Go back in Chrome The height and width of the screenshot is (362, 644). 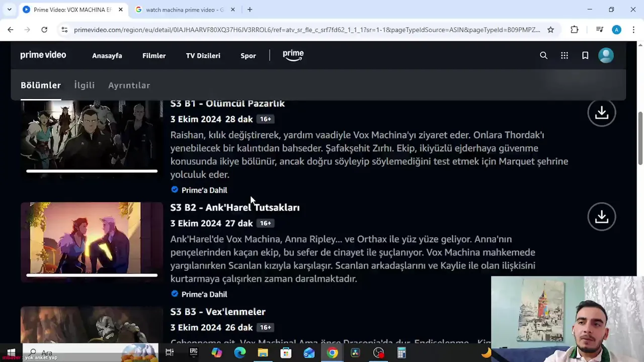[x=11, y=30]
